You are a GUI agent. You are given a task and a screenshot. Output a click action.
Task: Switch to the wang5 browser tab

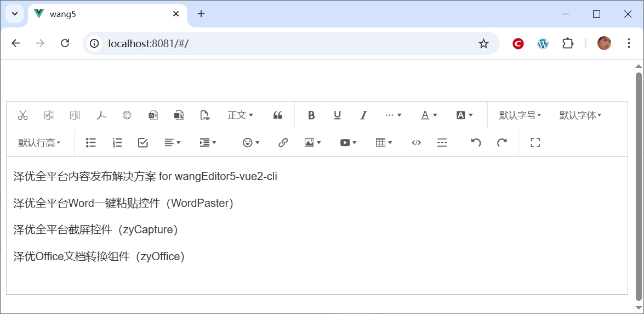[104, 14]
